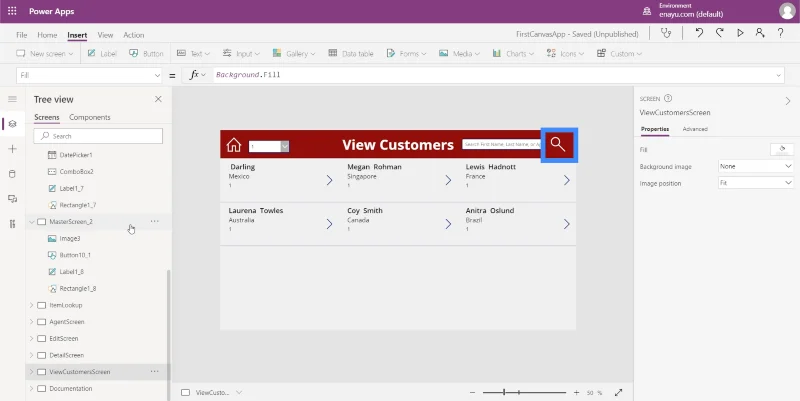Insert a Label control
Image resolution: width=800 pixels, height=401 pixels.
point(102,54)
